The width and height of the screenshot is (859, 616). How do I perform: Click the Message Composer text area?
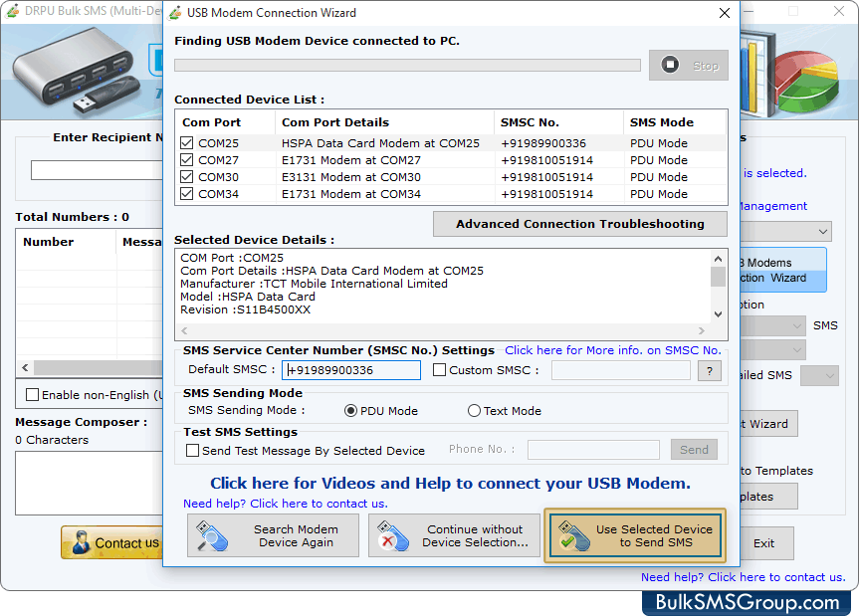[90, 483]
